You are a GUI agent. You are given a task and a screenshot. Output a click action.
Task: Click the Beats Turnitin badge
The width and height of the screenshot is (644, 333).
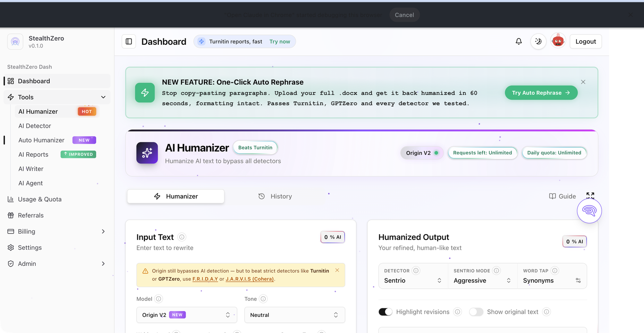[x=255, y=147]
